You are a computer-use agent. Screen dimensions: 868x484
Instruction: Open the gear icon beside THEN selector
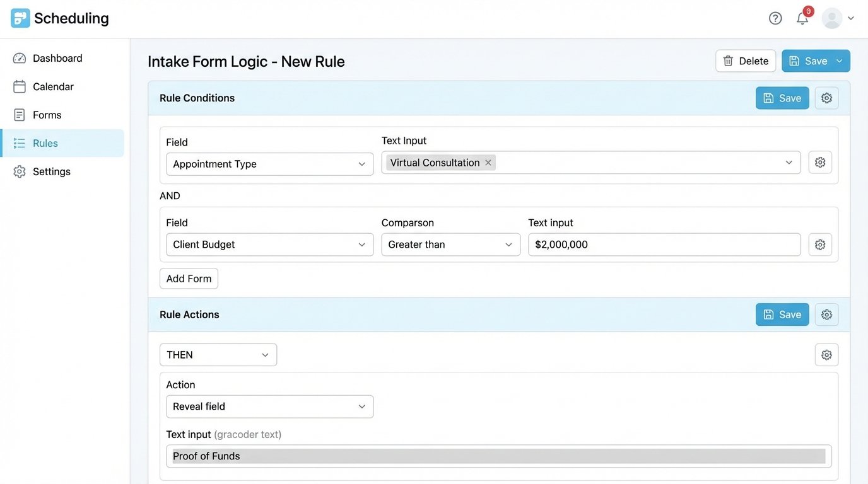(x=826, y=354)
